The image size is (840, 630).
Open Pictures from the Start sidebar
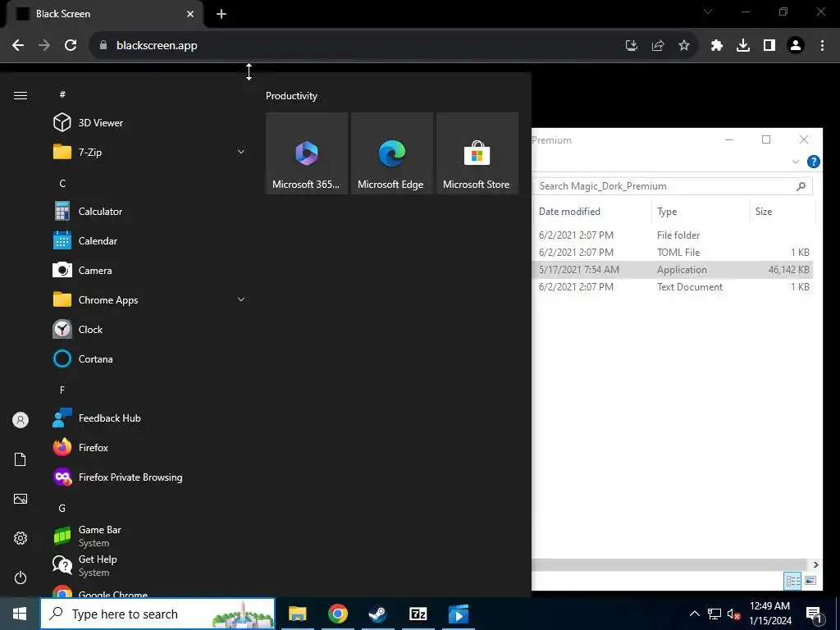point(21,499)
